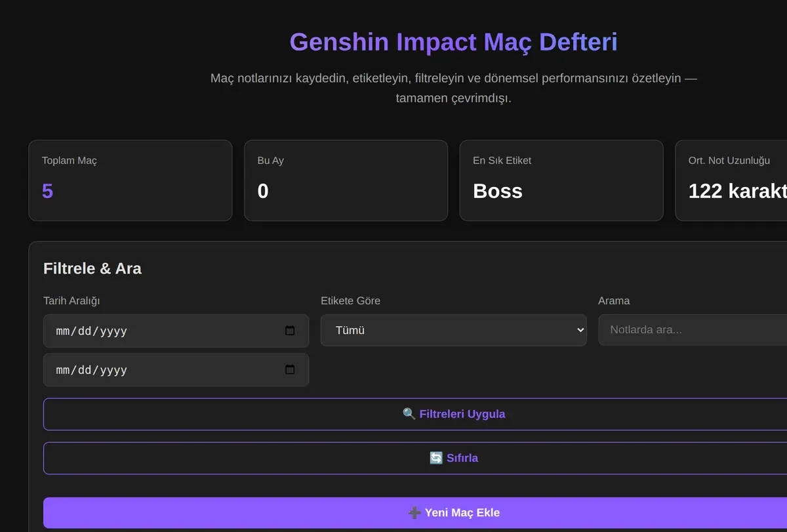Apply filters with Filtreleri Uygula button
Image resolution: width=787 pixels, height=532 pixels.
(454, 414)
